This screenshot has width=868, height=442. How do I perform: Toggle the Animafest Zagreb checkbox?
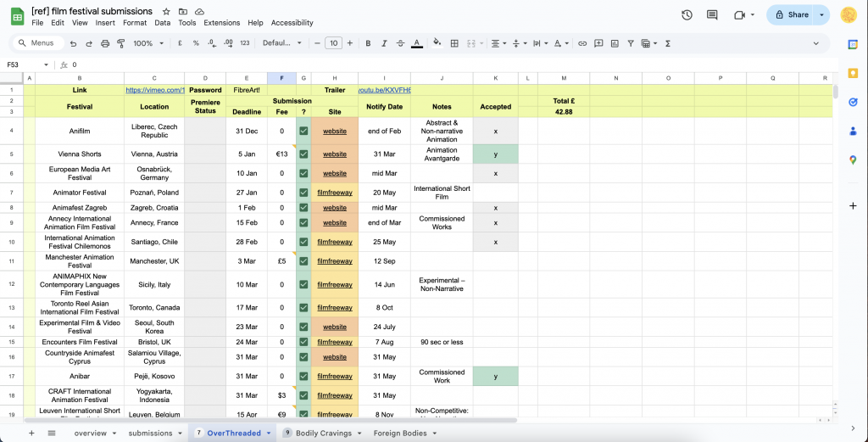(x=303, y=208)
